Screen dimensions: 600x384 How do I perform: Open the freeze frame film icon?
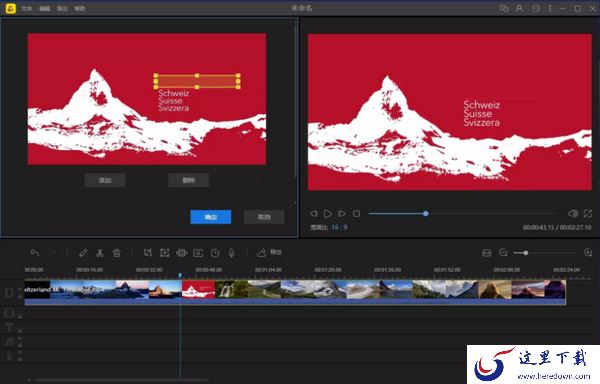tap(181, 253)
